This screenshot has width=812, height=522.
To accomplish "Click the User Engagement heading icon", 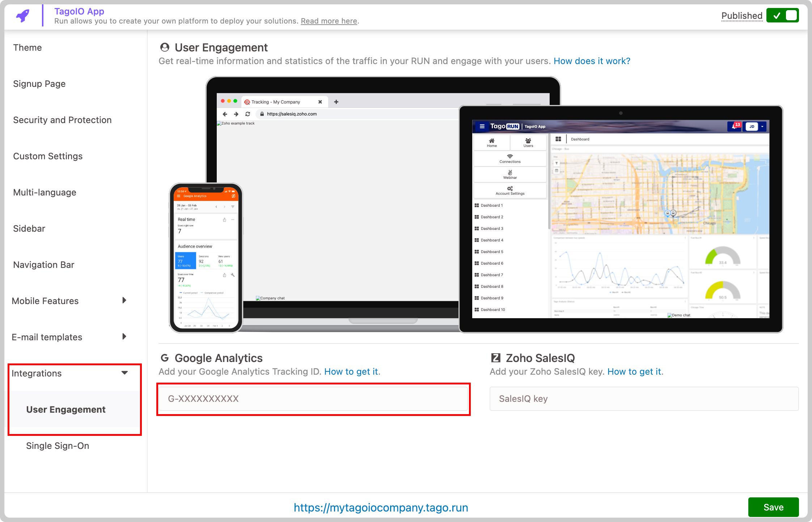I will click(x=165, y=47).
